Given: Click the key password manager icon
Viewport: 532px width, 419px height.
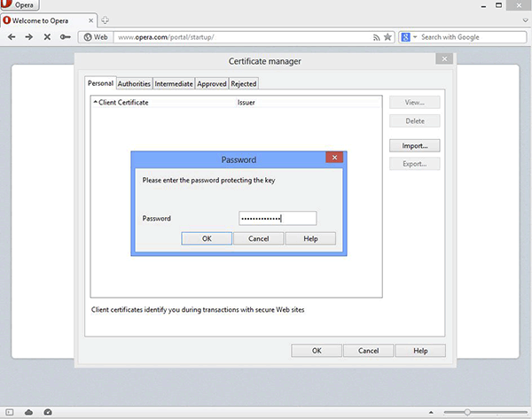Looking at the screenshot, I should click(x=65, y=37).
